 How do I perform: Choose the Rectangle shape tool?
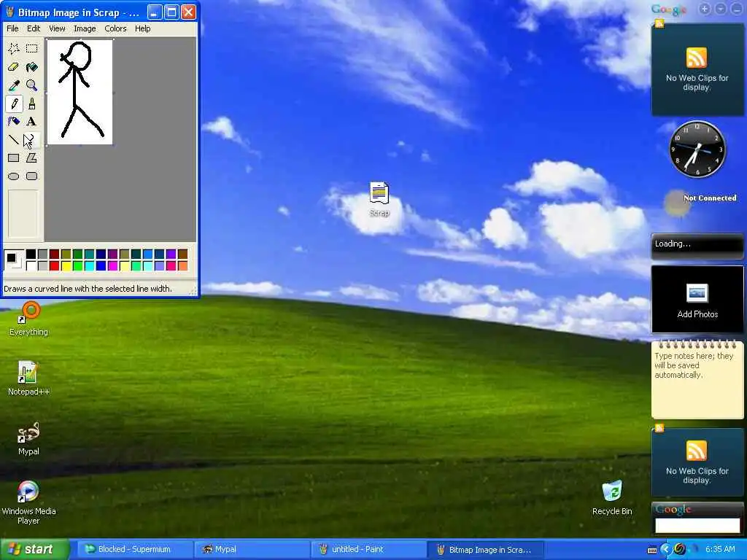click(14, 157)
